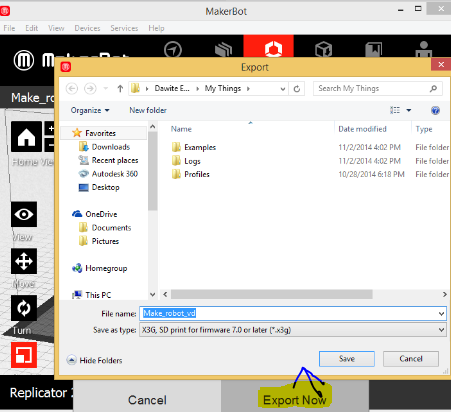The height and width of the screenshot is (412, 451).
Task: Click Cancel in MakerBot bottom bar
Action: click(147, 400)
